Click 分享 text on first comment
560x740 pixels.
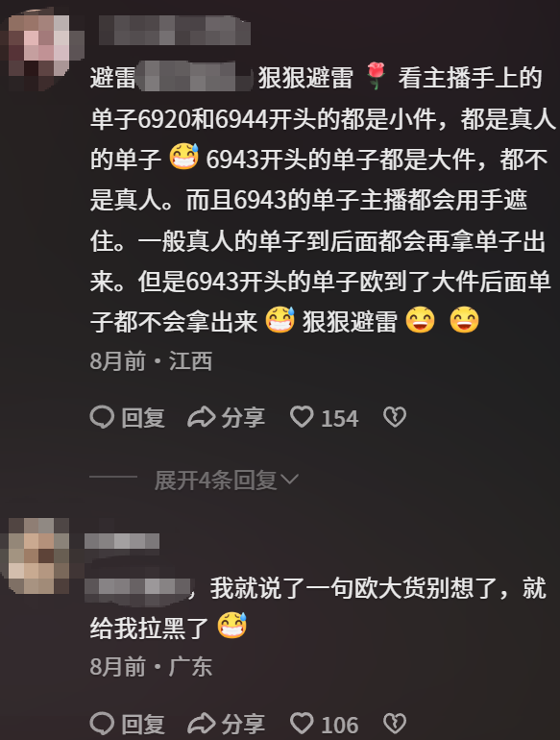tap(243, 418)
